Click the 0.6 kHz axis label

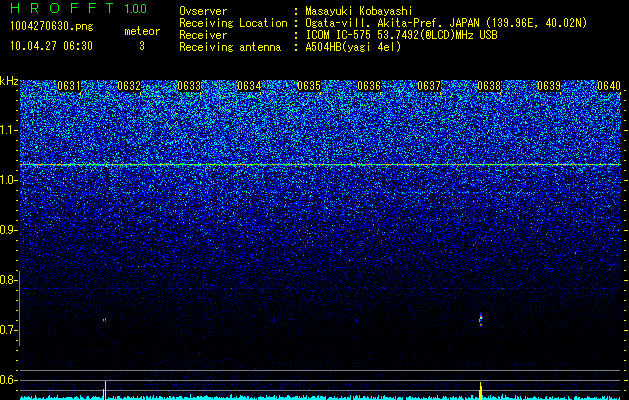9,380
